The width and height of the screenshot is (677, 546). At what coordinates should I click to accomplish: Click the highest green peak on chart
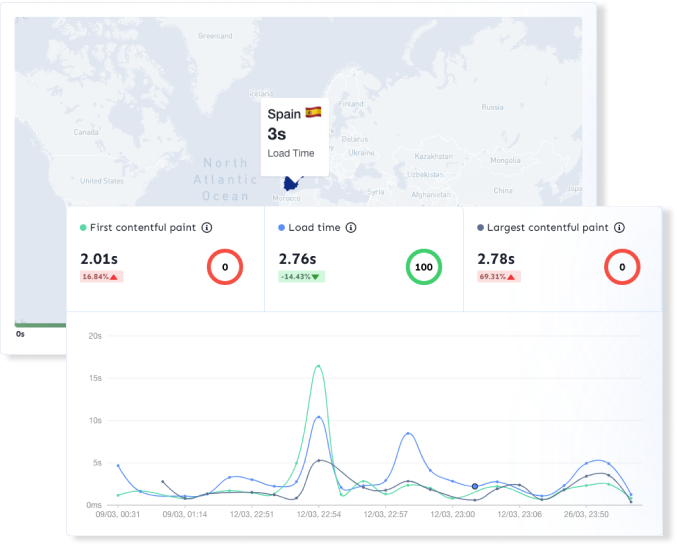click(318, 366)
